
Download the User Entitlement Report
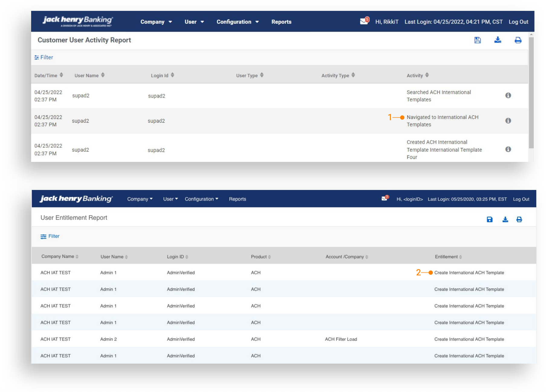coord(505,220)
